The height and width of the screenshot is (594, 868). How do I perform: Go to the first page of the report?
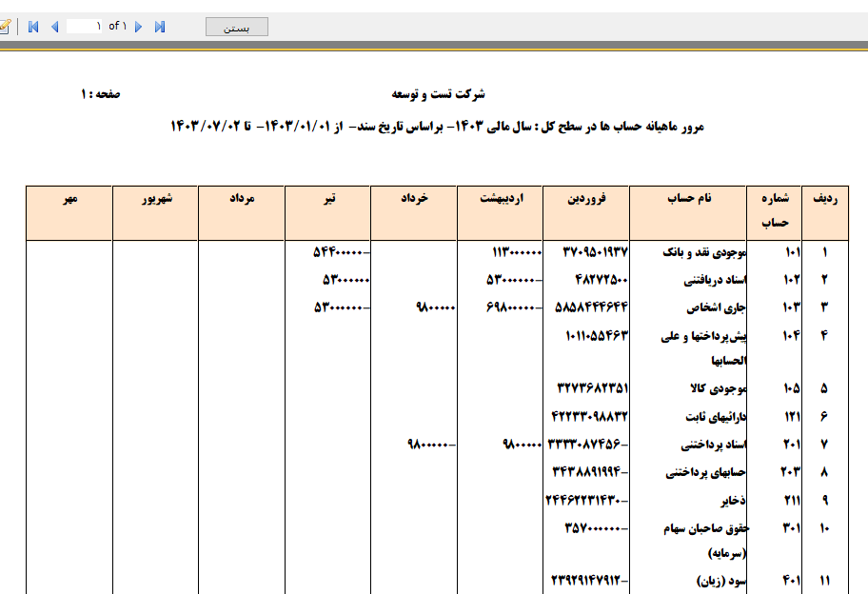[x=33, y=27]
